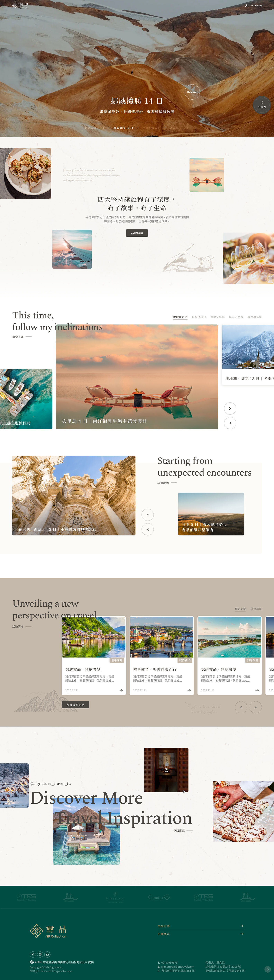Open the 璽品訂製 footer link
The width and height of the screenshot is (274, 980).
click(x=201, y=926)
